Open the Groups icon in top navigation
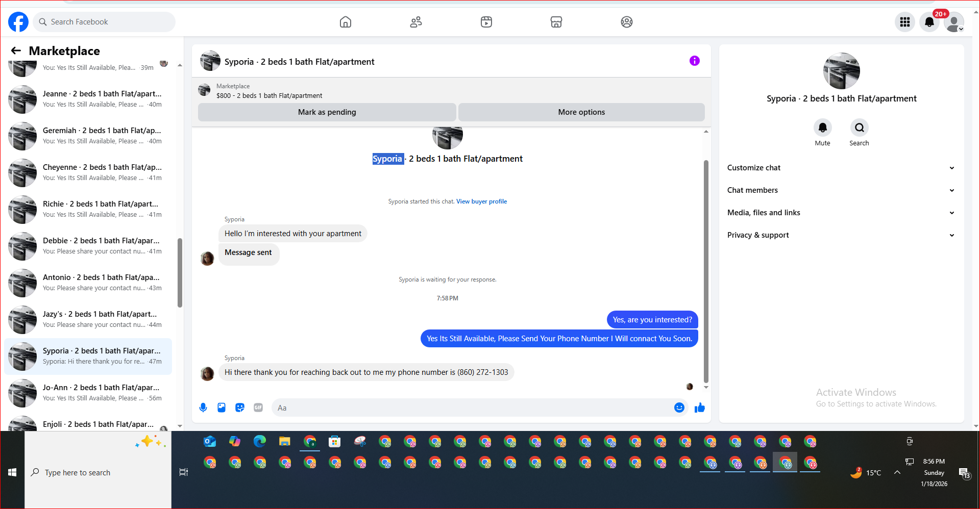The image size is (980, 509). pos(627,22)
